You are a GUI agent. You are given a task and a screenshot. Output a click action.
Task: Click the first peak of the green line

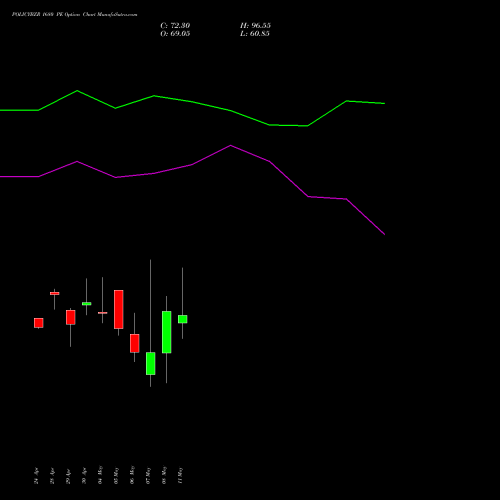77,91
